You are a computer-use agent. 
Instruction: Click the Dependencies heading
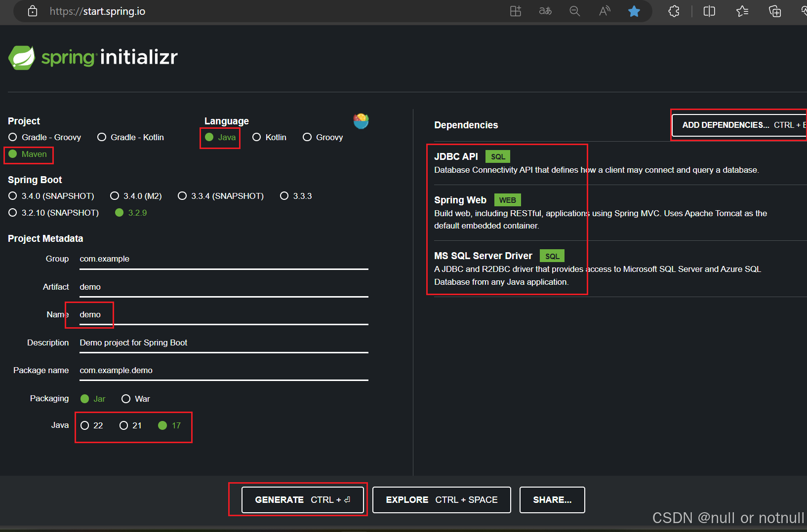point(466,125)
